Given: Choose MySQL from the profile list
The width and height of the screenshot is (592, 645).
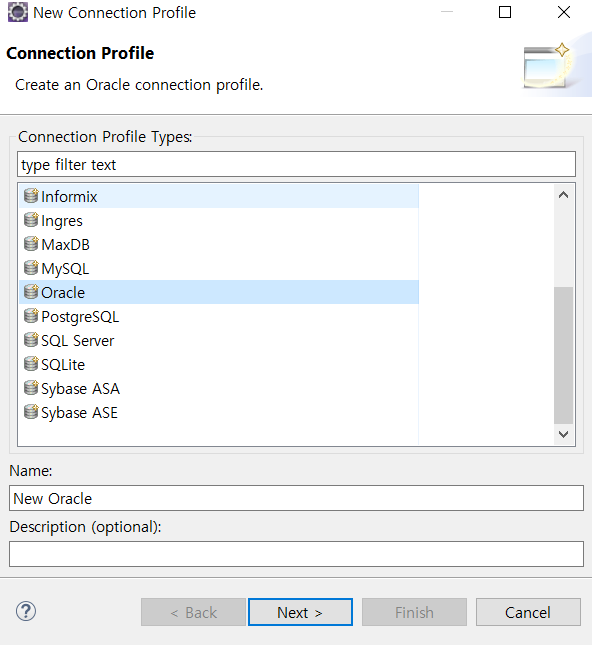Looking at the screenshot, I should coord(219,268).
